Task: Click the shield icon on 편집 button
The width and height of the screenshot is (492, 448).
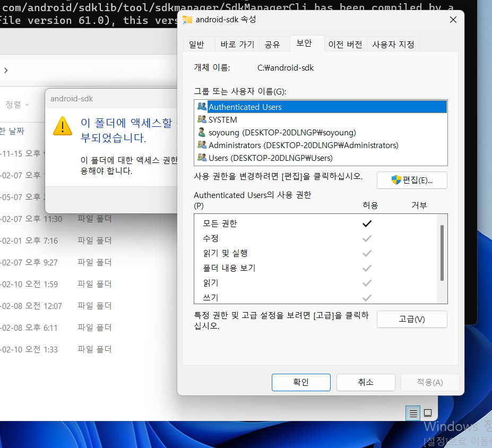Action: point(396,180)
